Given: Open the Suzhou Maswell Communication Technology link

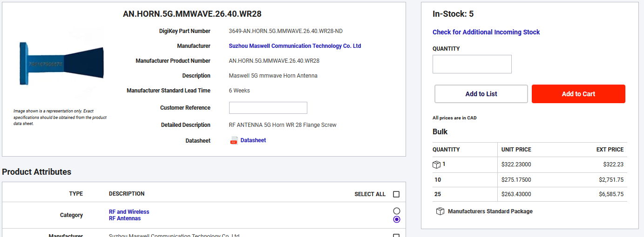Looking at the screenshot, I should pos(295,46).
